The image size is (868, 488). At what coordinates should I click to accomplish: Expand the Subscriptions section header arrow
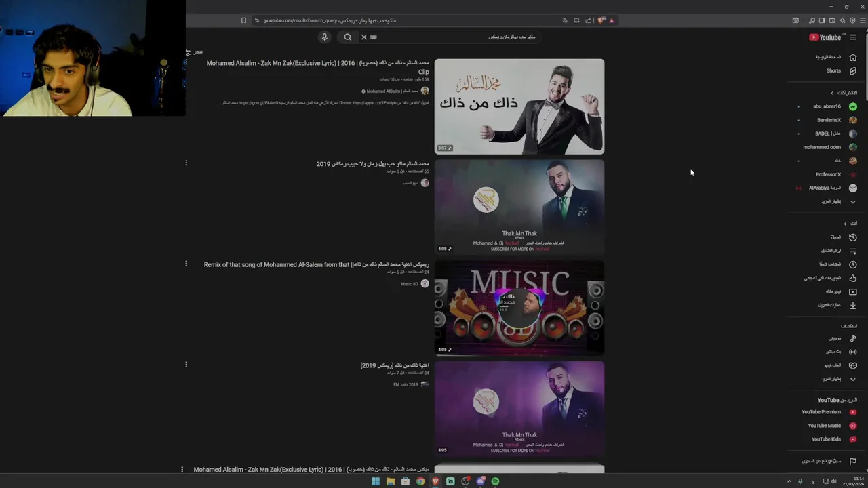tap(832, 93)
